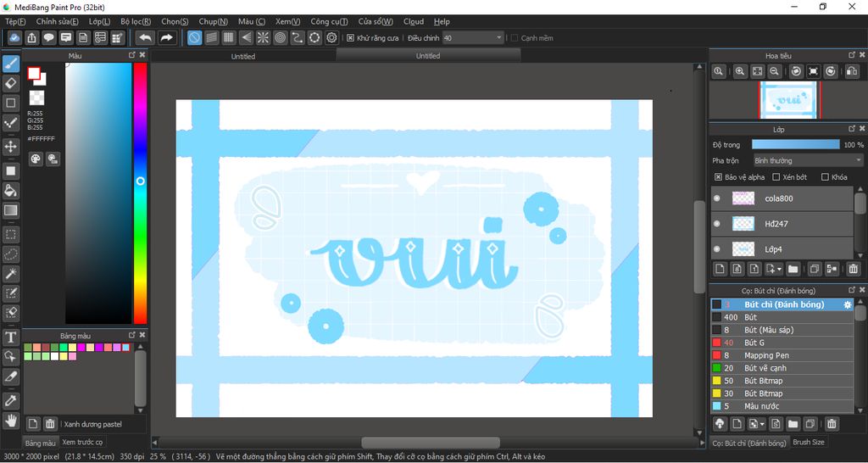Hide the Lớp4 layer
The height and width of the screenshot is (463, 868).
click(x=717, y=249)
